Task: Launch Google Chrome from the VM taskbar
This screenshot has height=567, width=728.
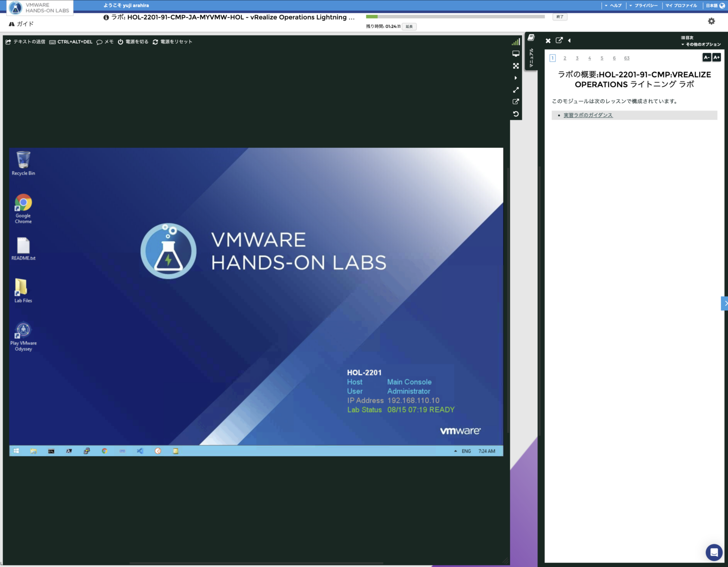Action: tap(105, 451)
